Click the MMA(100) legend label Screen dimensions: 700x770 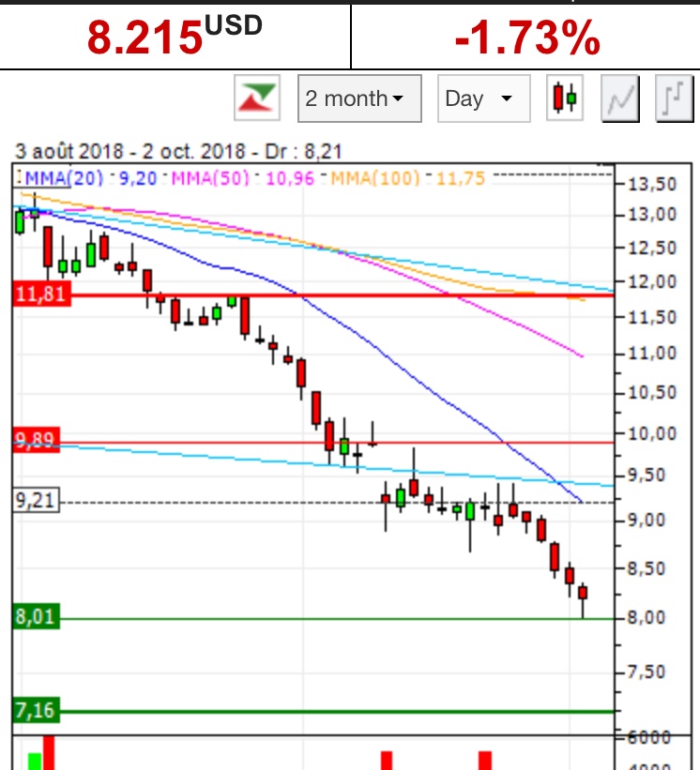coord(375,178)
